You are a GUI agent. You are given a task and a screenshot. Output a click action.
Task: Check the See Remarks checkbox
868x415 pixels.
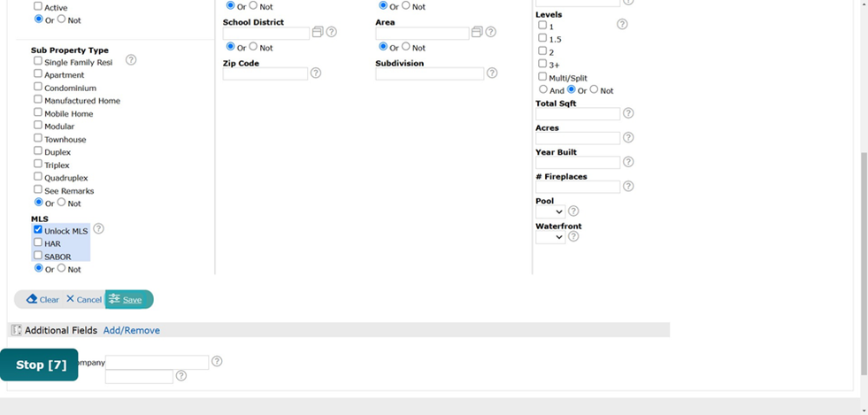pos(38,189)
